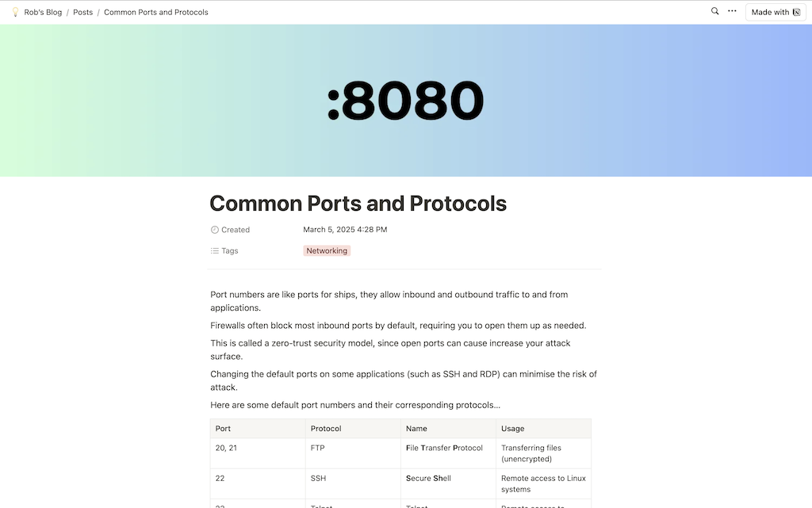Screen dimensions: 812x508
Task: Go to Rob's Blog breadcrumb
Action: (x=43, y=13)
